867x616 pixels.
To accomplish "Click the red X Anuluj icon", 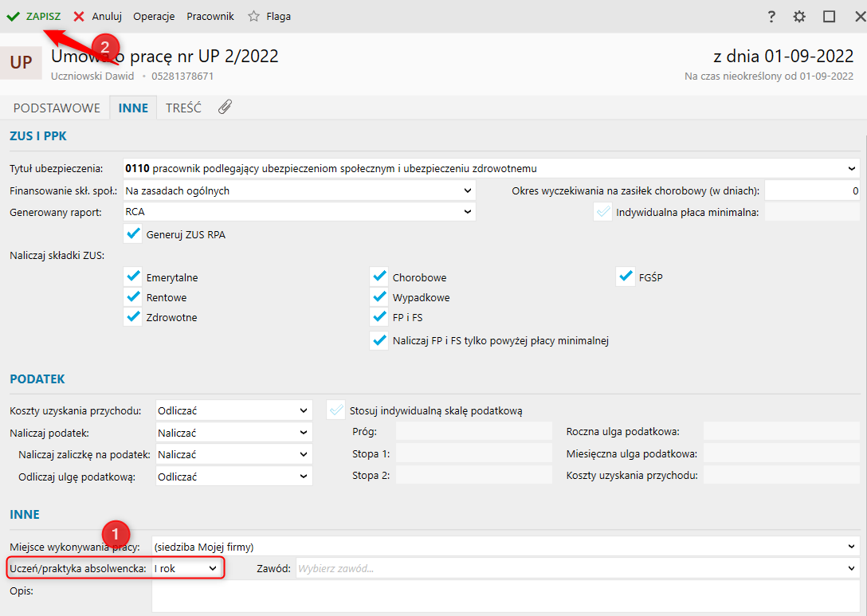I will point(79,17).
